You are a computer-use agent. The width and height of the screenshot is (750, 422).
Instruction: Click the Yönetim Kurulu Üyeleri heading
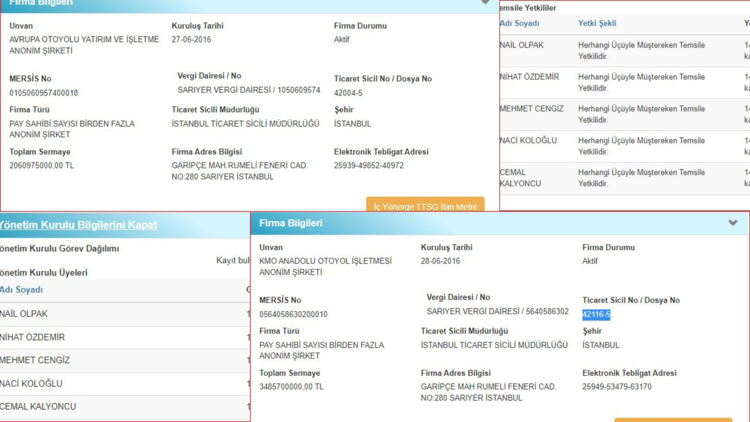tap(44, 273)
